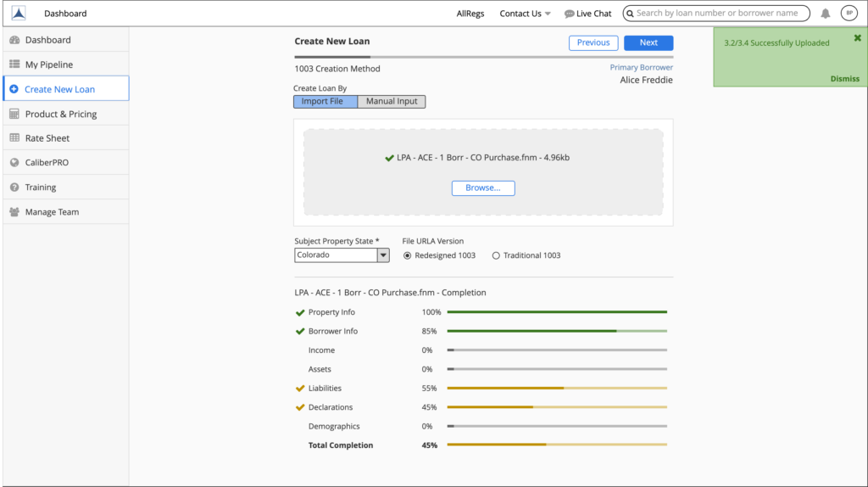Click the CaliberPRO globe icon
Image resolution: width=868 pixels, height=487 pixels.
(x=14, y=163)
